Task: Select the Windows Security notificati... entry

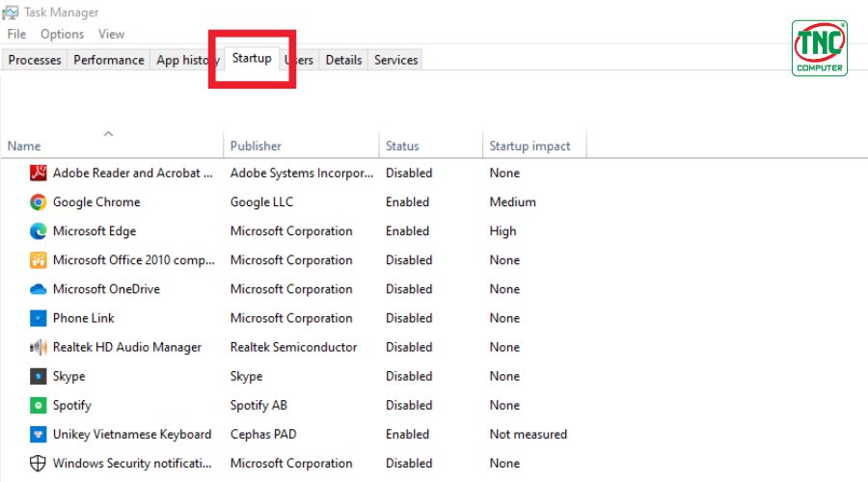Action: (132, 463)
